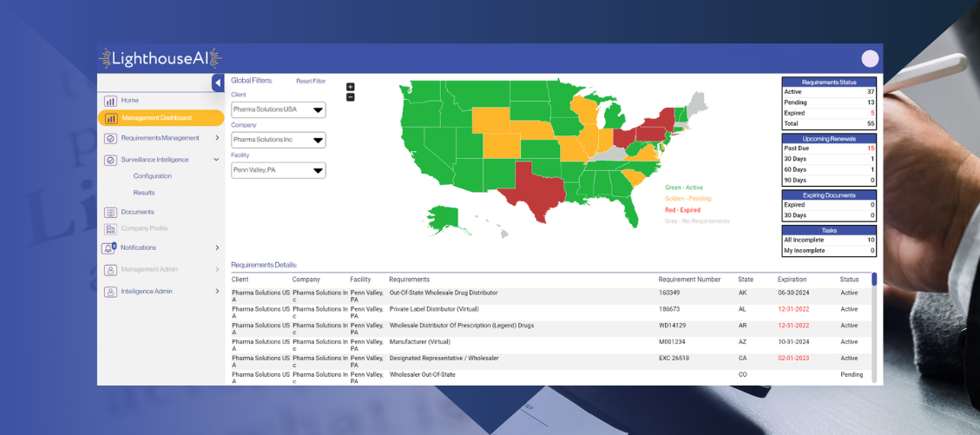Screen dimensions: 980x435
Task: Open the user profile avatar circle
Action: tap(870, 59)
